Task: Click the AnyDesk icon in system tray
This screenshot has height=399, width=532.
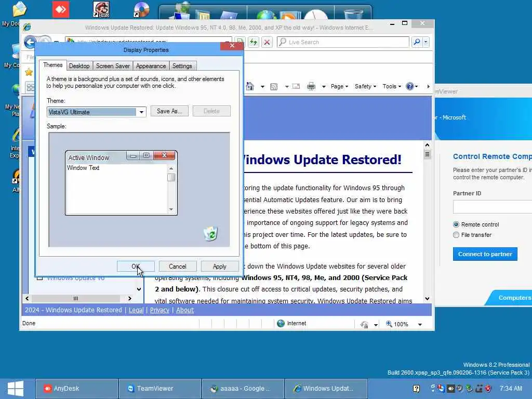Action: point(450,389)
